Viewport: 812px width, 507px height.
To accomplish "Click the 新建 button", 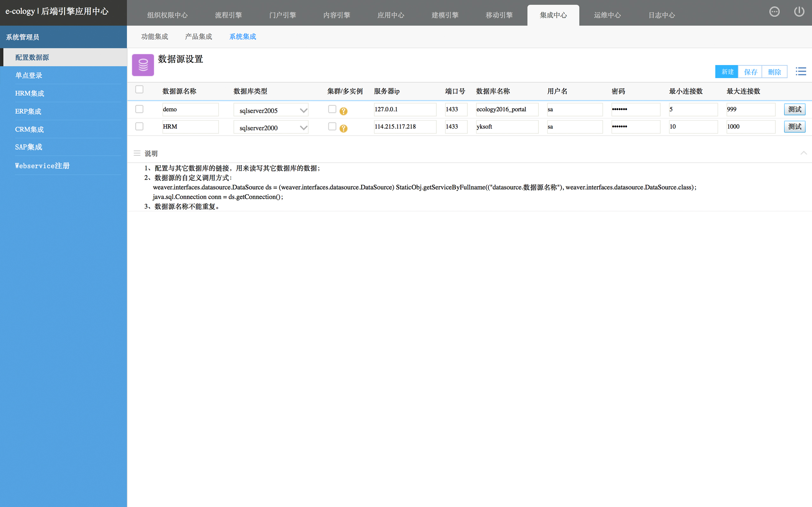I will [x=727, y=72].
